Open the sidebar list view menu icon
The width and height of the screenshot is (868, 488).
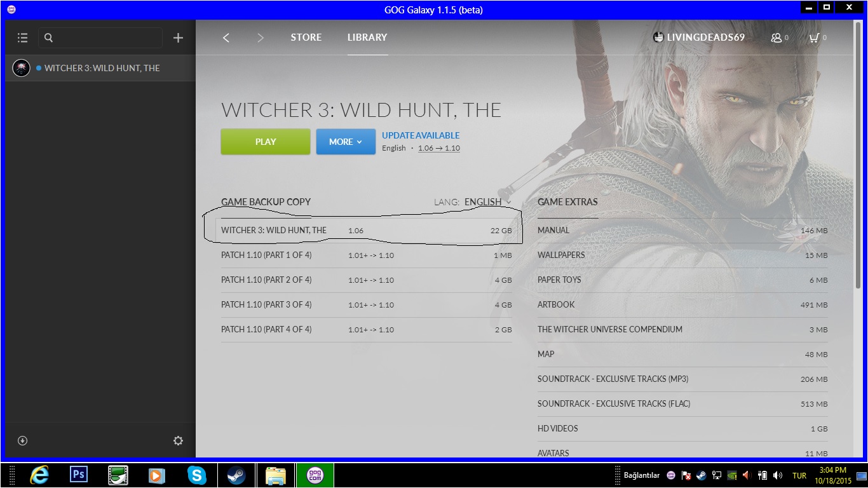[22, 38]
